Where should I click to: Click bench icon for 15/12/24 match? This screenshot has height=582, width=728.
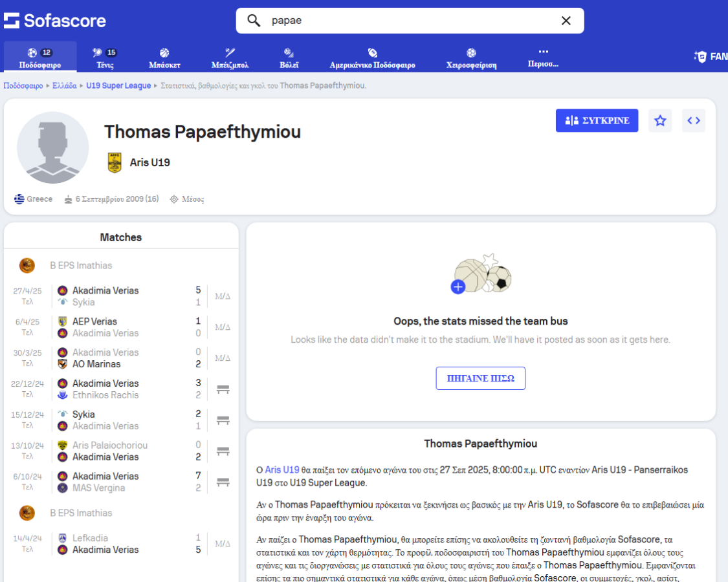click(223, 420)
